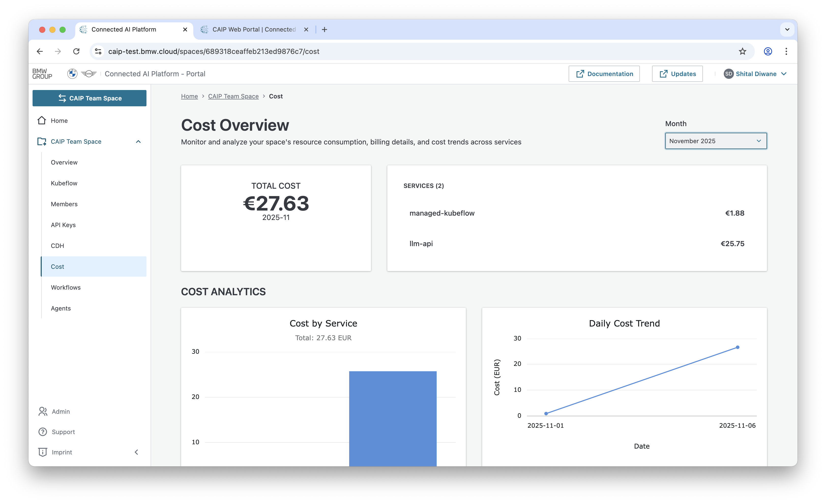Click the browser back arrow

coord(40,51)
